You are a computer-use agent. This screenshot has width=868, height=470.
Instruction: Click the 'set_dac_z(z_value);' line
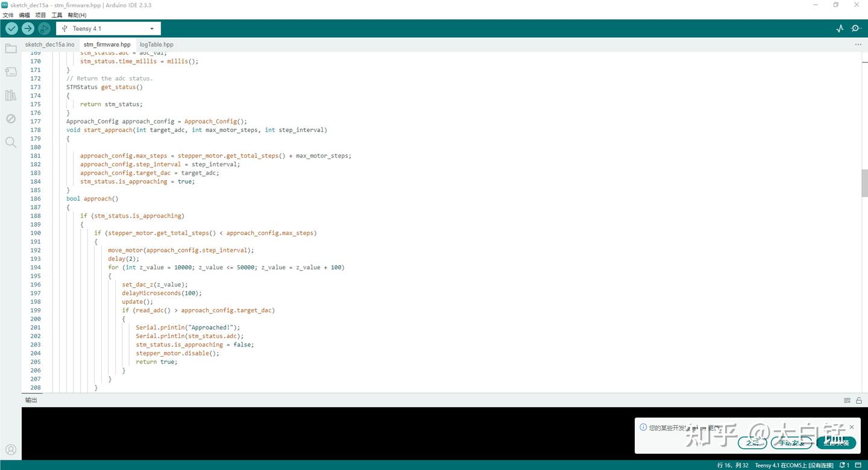[155, 284]
